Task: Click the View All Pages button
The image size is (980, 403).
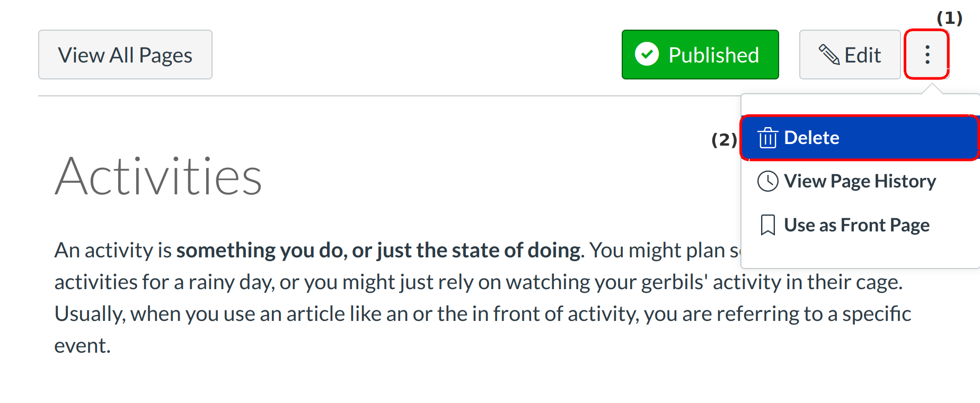Action: point(125,55)
